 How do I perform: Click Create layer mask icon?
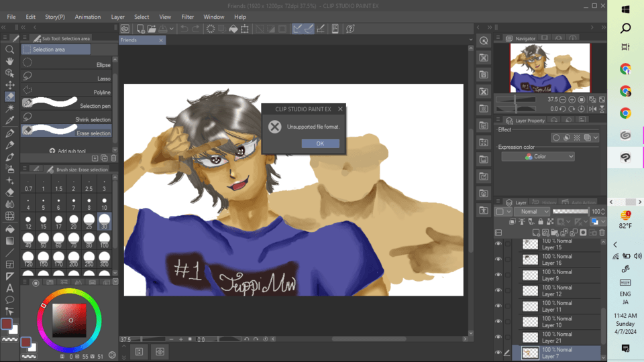(583, 233)
